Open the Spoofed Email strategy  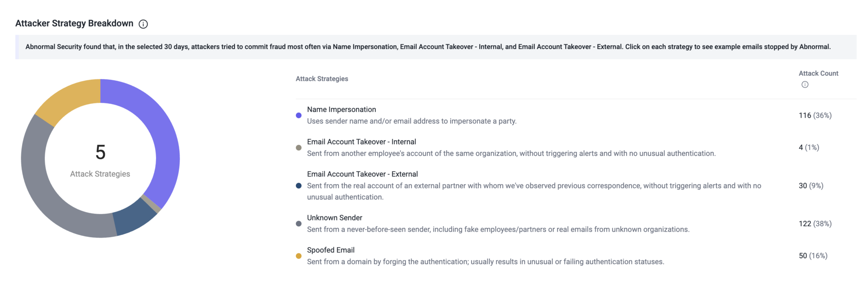(331, 250)
